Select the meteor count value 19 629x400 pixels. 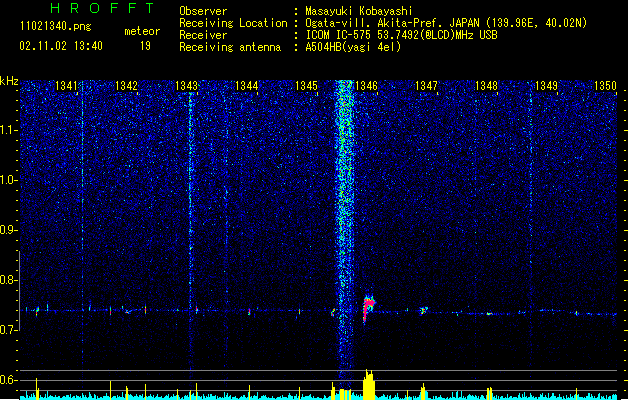(x=145, y=46)
